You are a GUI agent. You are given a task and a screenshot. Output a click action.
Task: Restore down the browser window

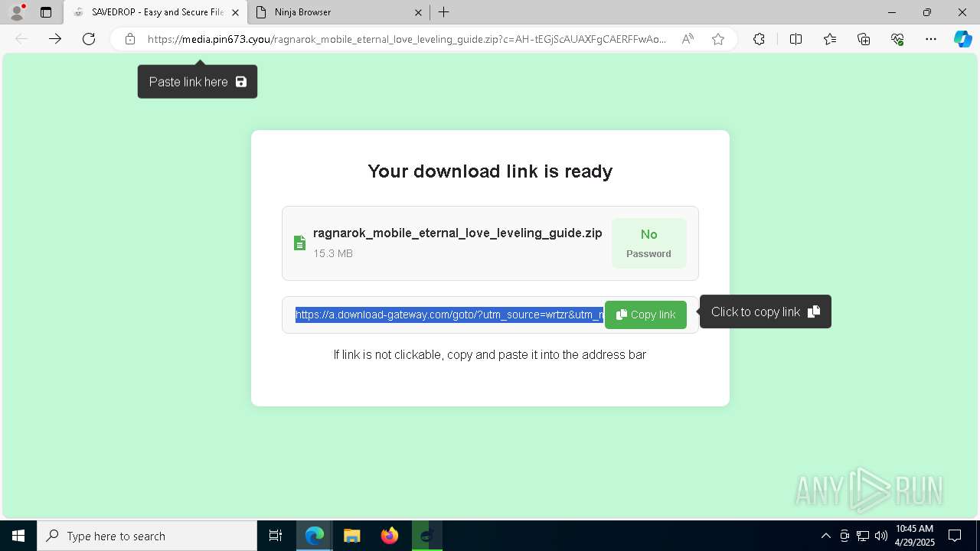click(x=927, y=12)
